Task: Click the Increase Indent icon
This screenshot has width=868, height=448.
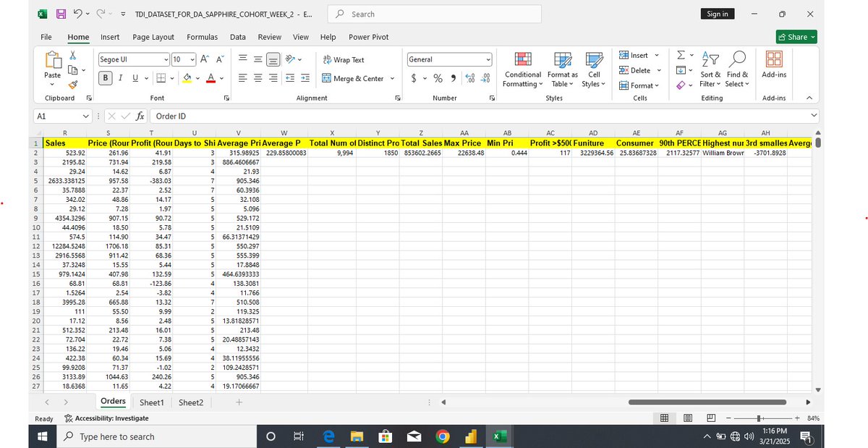Action: pos(305,78)
